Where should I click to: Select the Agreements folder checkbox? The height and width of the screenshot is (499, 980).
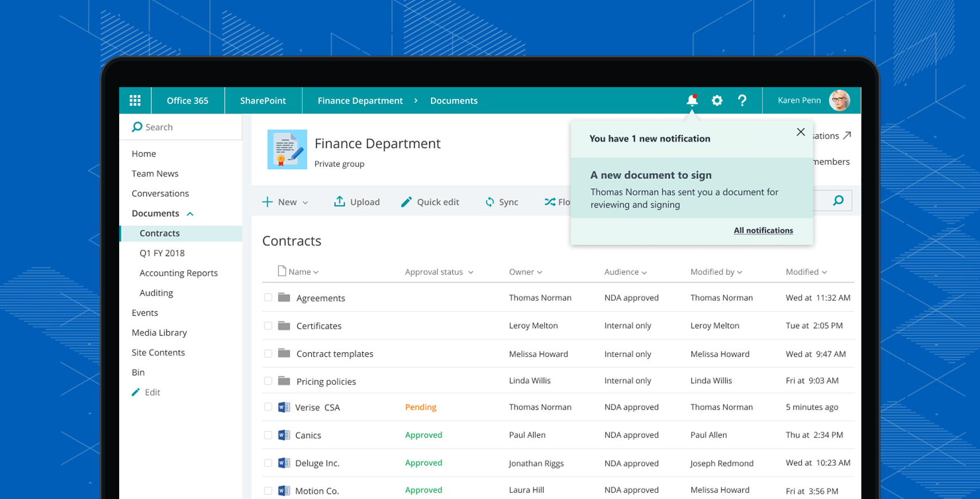point(268,298)
